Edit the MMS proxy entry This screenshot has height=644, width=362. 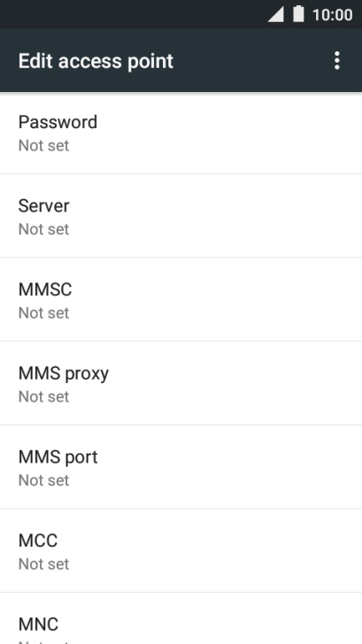pos(181,384)
